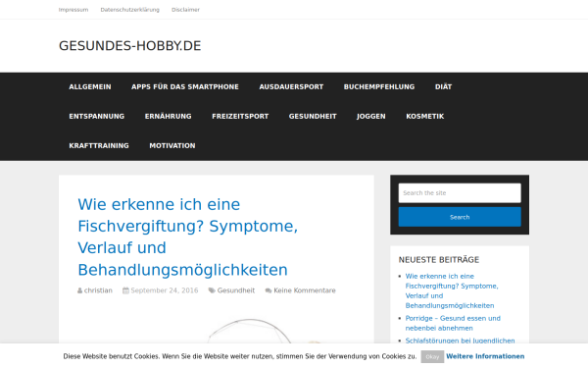This screenshot has width=588, height=368.
Task: Select the MOTIVATION menu item
Action: click(172, 145)
